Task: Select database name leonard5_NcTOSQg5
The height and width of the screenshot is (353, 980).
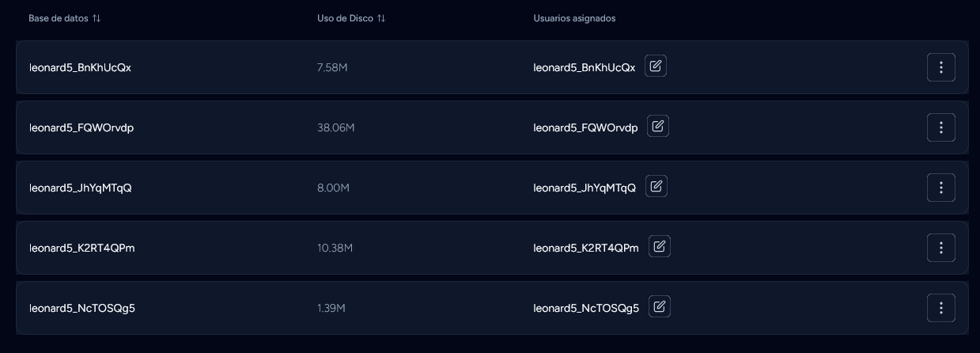Action: click(x=82, y=308)
